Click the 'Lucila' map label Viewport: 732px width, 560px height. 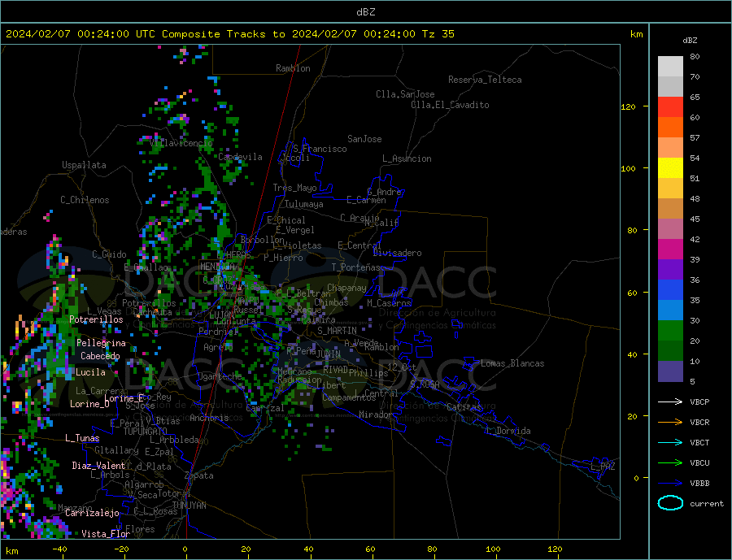tap(90, 372)
